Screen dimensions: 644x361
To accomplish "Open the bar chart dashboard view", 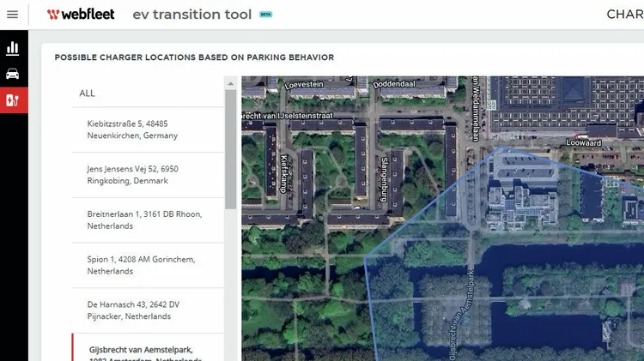I will 13,48.
